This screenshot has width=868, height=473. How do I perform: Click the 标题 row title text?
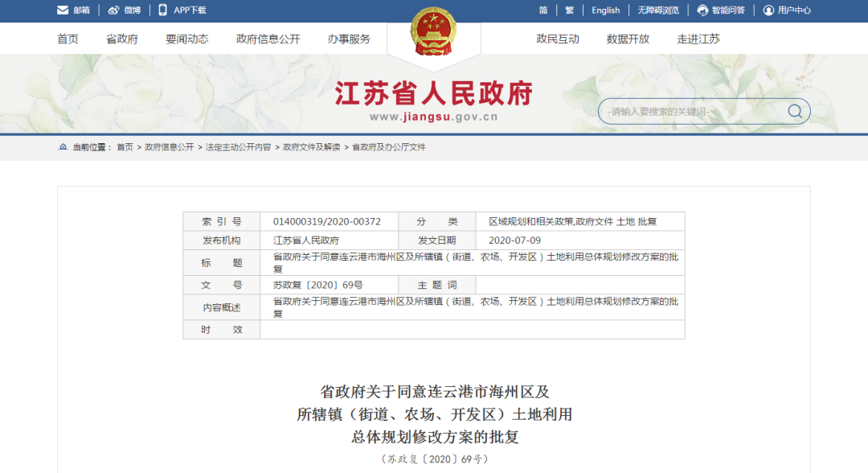click(476, 262)
